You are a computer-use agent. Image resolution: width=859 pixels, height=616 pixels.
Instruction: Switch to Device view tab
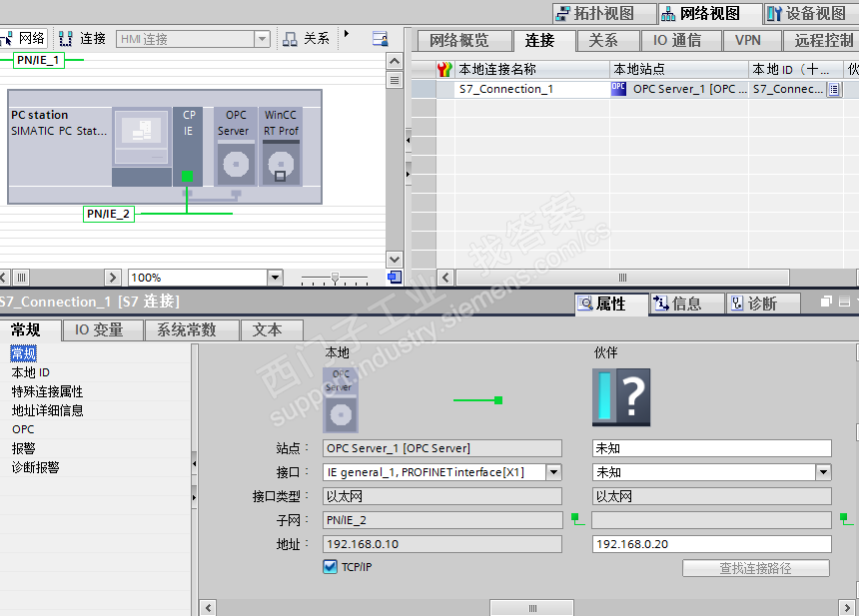(811, 14)
